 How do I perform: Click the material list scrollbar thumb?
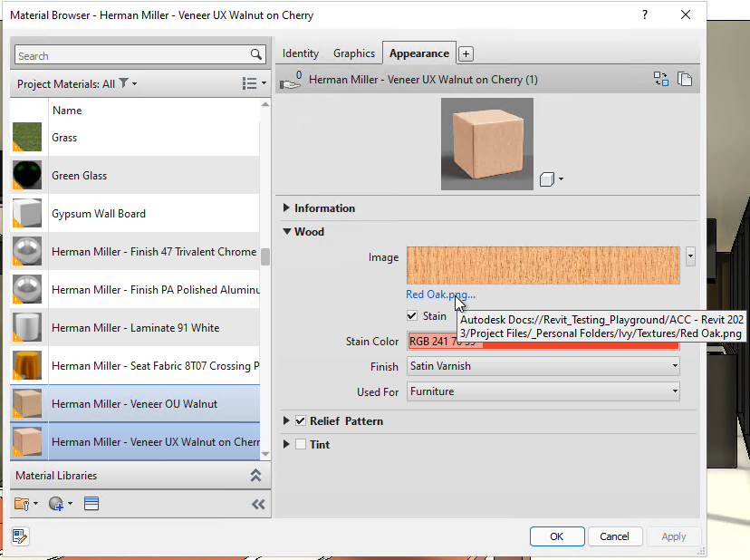pos(265,256)
